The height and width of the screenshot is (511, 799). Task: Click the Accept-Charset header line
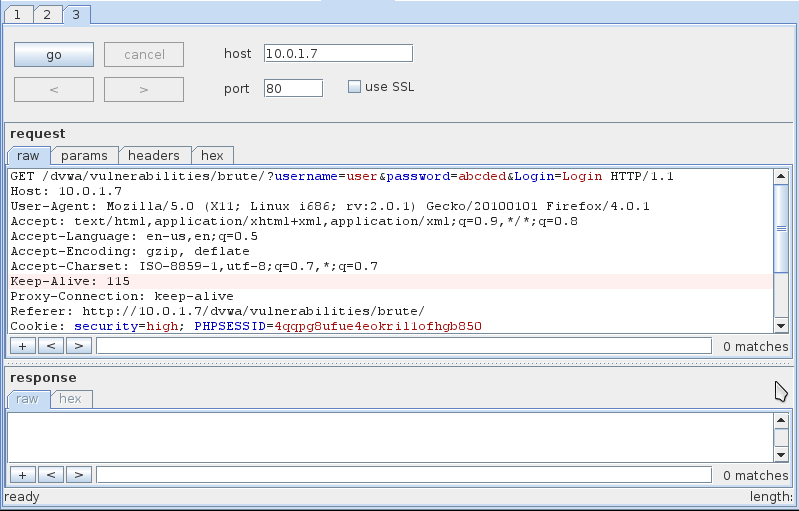point(194,266)
